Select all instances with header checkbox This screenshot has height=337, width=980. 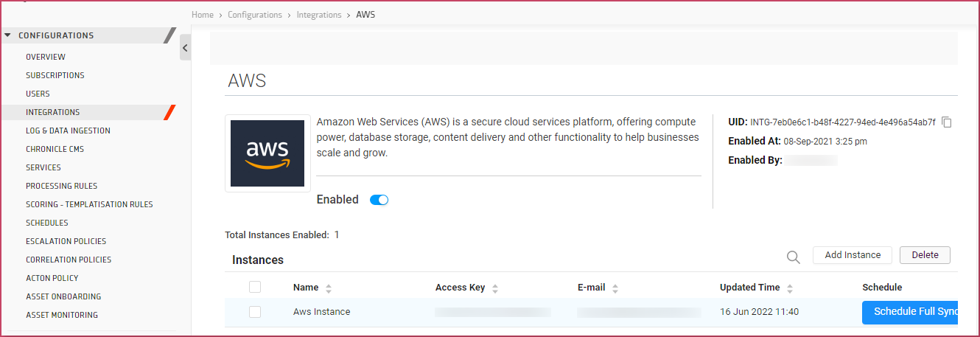pyautogui.click(x=255, y=287)
